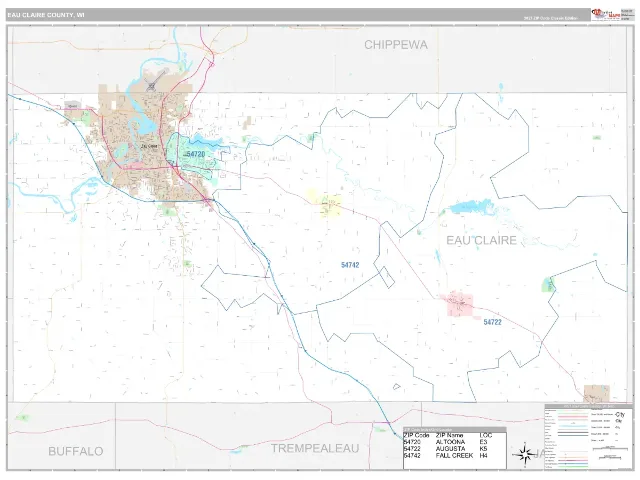Viewport: 640px width, 480px height.
Task: Click AUGUSTA in the ZIP index table
Action: tap(450, 449)
